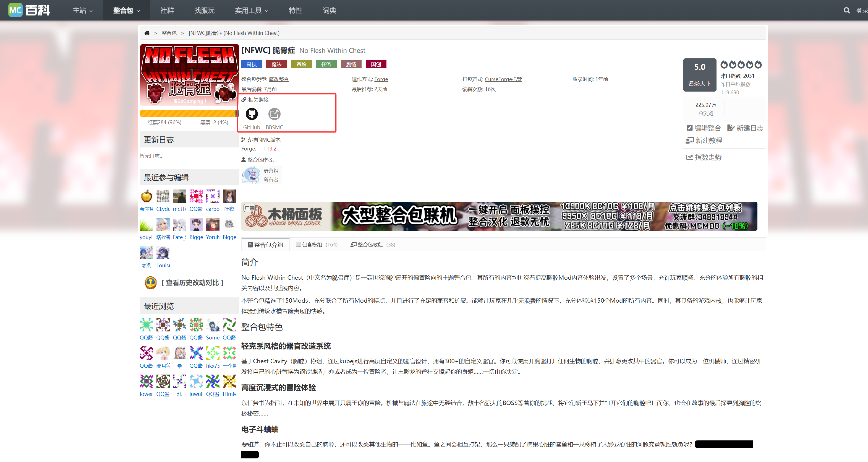Viewport: 868px width, 462px height.
Task: Open the Fate_ editor avatar
Action: point(180,225)
